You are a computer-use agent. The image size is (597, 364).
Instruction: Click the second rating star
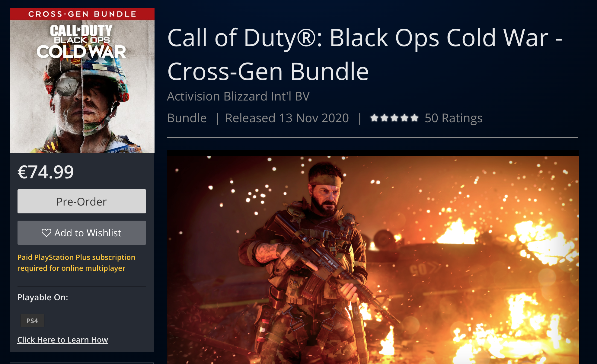click(x=384, y=118)
